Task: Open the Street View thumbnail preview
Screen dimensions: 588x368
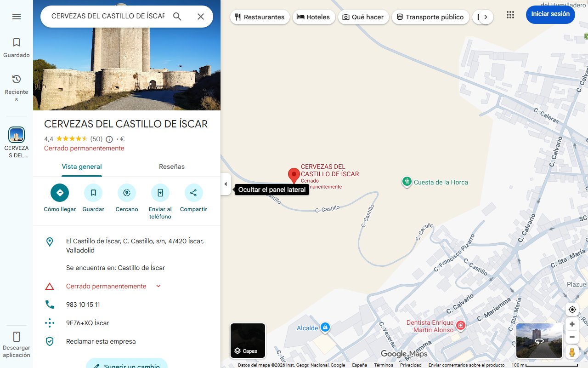Action: coord(539,340)
